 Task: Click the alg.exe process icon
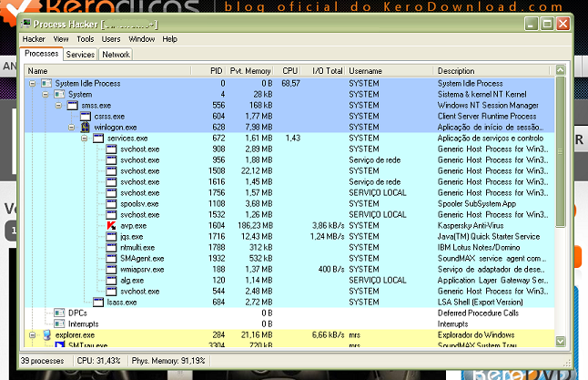(111, 280)
